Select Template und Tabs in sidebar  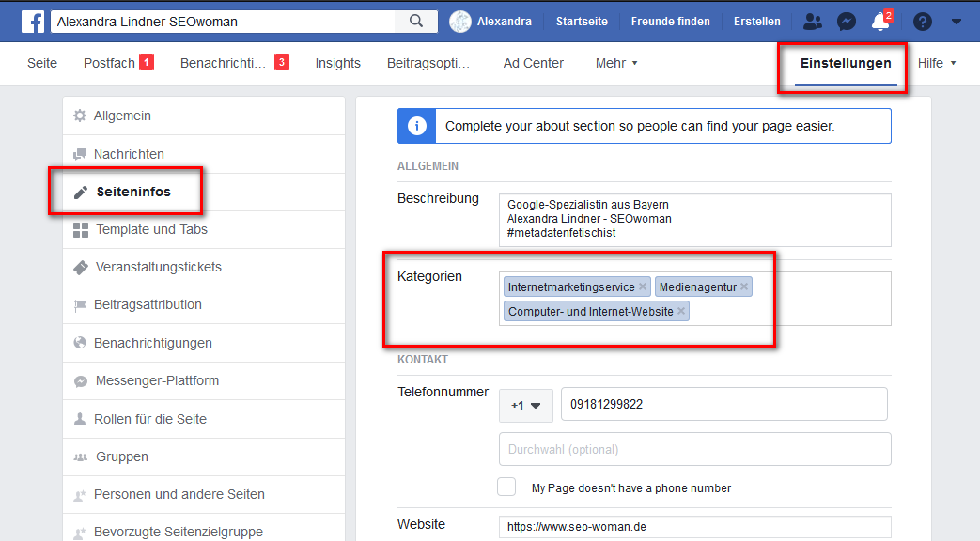coord(151,229)
